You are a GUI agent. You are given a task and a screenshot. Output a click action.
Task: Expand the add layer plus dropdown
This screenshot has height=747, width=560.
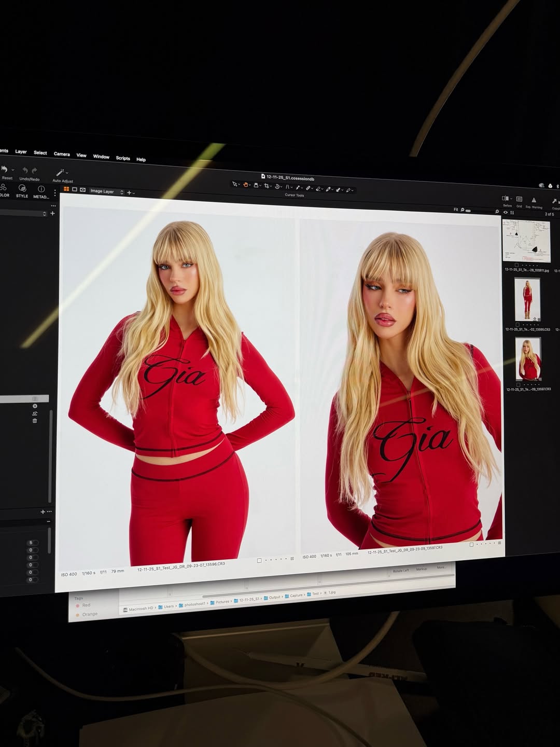pyautogui.click(x=131, y=192)
